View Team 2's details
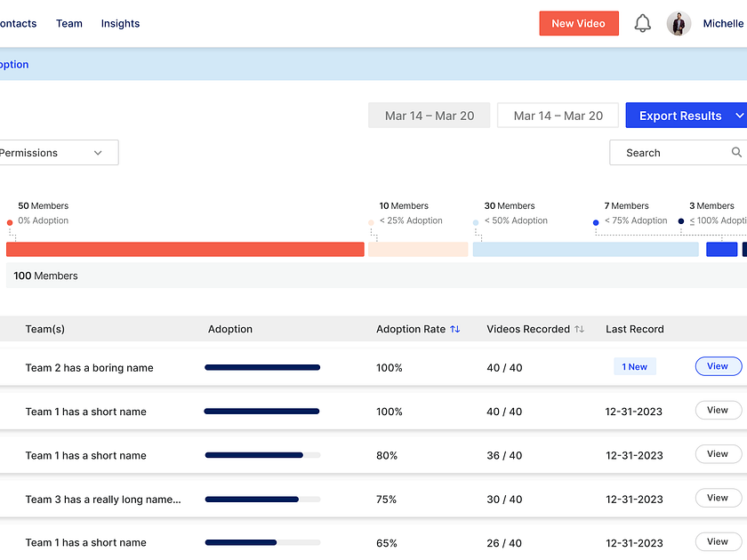This screenshot has width=747, height=560. pyautogui.click(x=718, y=365)
